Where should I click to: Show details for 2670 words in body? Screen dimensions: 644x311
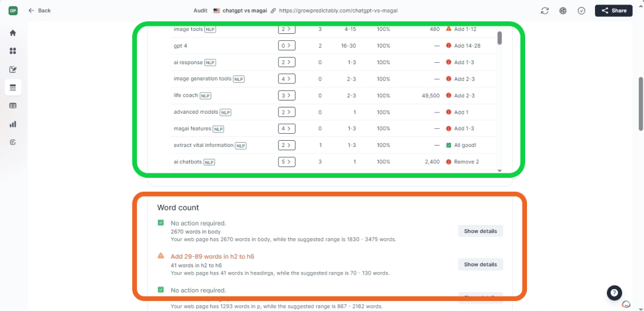[480, 231]
